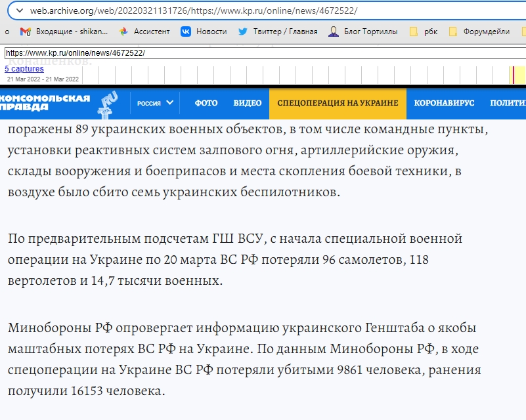Switch to the СПЕЦОПЕРАЦИЯ НА УКРАИНЕ tab
The height and width of the screenshot is (420, 526).
tap(337, 103)
